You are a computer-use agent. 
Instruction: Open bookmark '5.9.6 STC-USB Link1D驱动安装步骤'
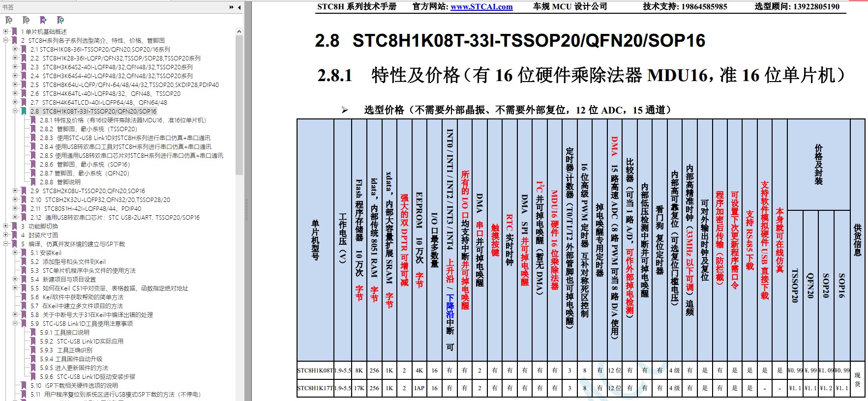tap(88, 376)
